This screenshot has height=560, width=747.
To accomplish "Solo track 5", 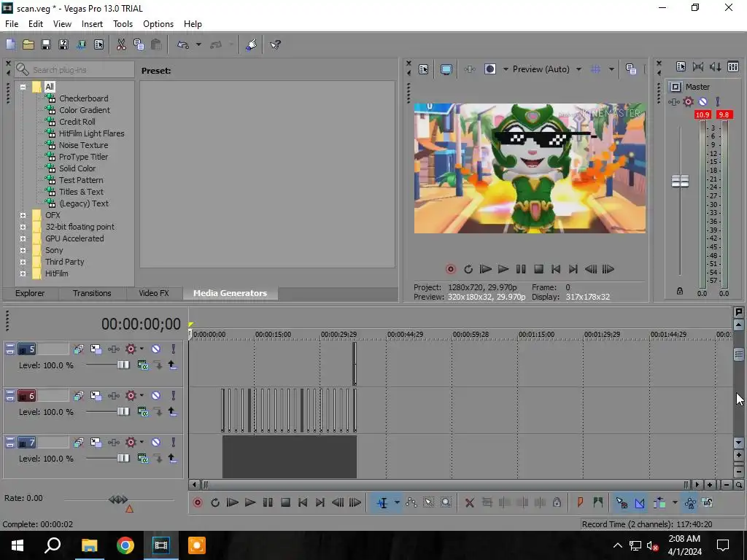I will (174, 349).
